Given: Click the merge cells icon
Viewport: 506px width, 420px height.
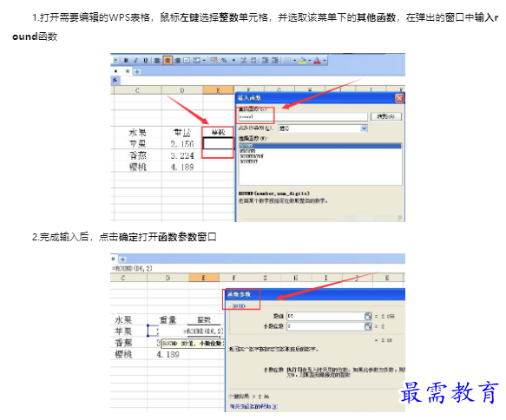Looking at the screenshot, I should pyautogui.click(x=196, y=61).
